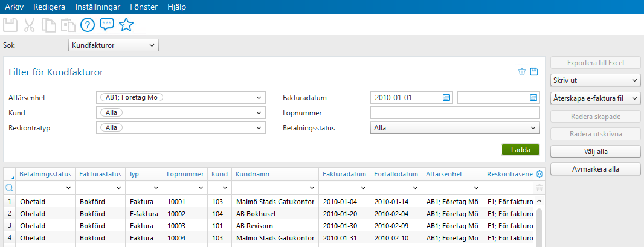Image resolution: width=644 pixels, height=247 pixels.
Task: Open Fakturadatum column filter dropdown
Action: coord(364,188)
